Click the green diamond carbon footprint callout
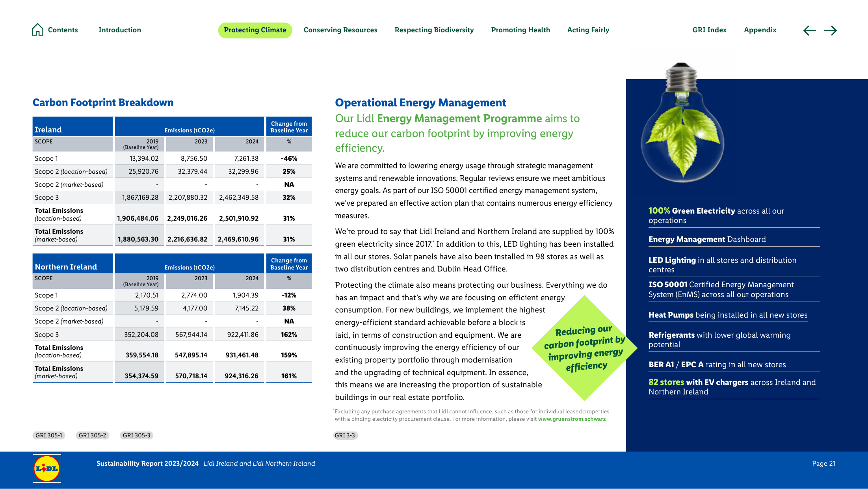The height and width of the screenshot is (489, 868). coord(585,348)
